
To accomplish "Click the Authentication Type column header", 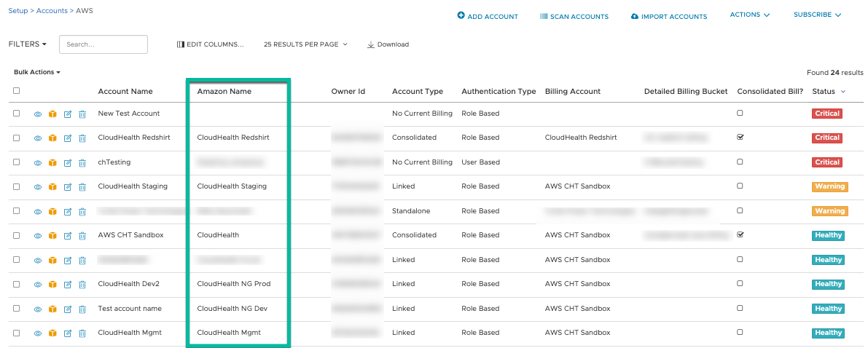I will tap(498, 91).
